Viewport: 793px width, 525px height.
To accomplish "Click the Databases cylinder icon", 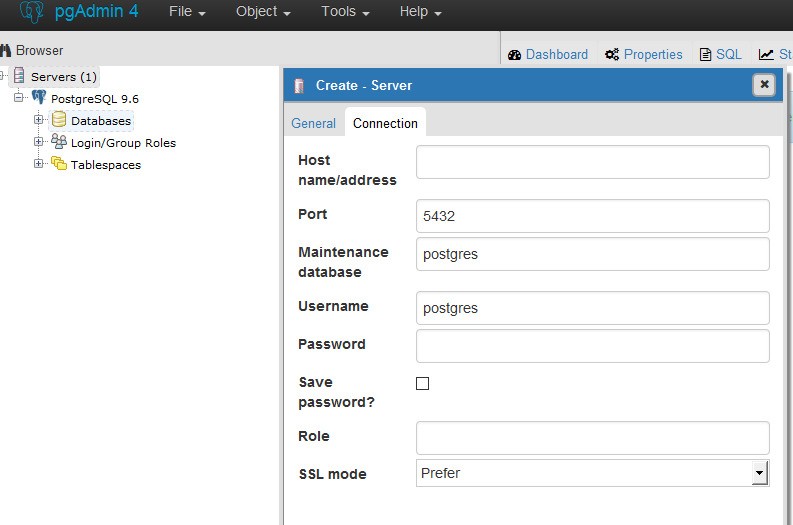I will tap(59, 119).
